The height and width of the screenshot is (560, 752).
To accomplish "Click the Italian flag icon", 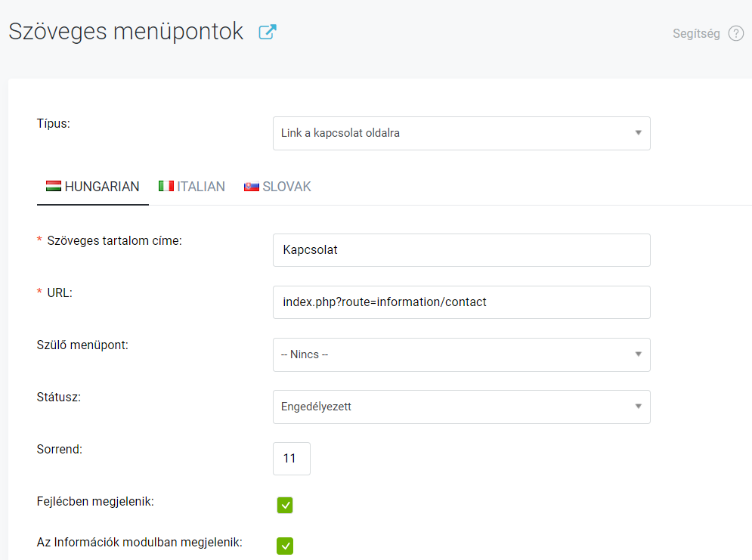I will pos(166,186).
